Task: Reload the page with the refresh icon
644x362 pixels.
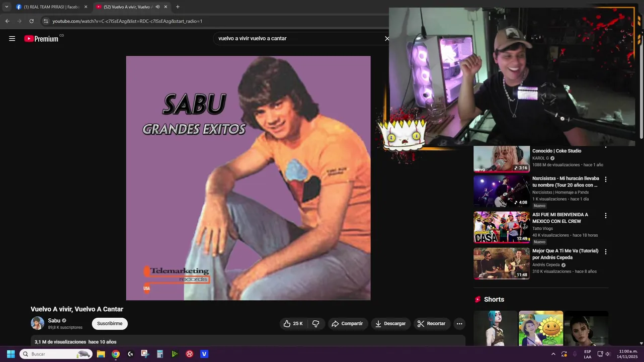Action: [x=31, y=21]
